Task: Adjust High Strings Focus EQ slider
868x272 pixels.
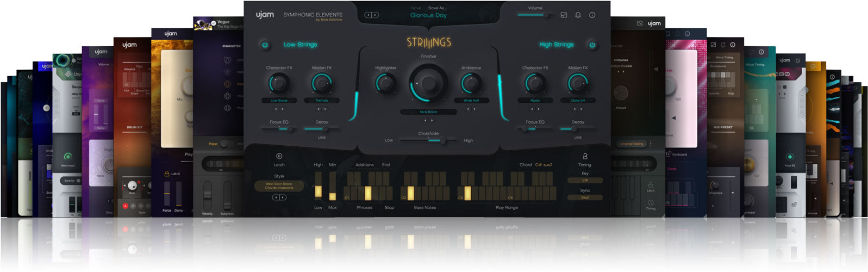Action: [x=535, y=129]
